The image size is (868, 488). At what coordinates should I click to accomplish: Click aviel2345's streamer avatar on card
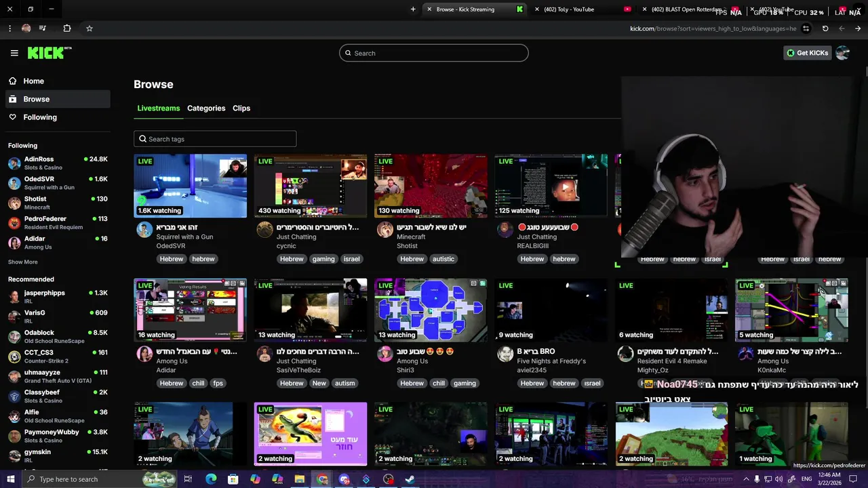505,354
